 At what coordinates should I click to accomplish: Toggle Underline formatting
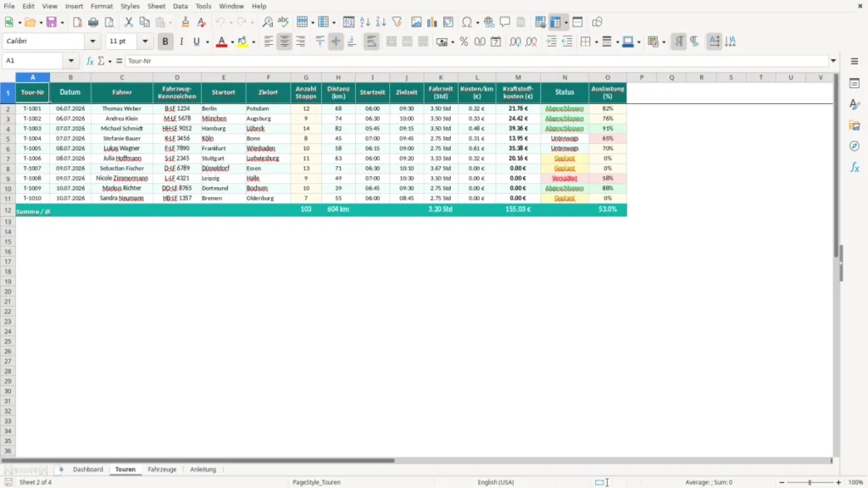coord(197,42)
